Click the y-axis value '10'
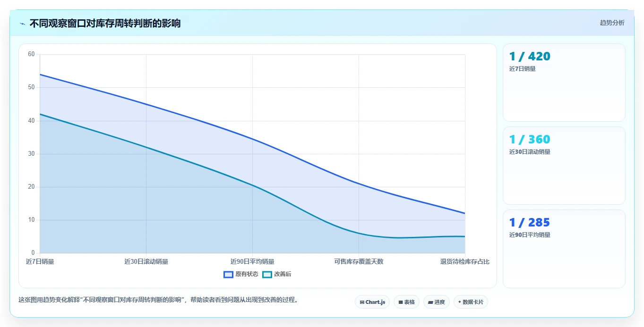 [x=32, y=220]
